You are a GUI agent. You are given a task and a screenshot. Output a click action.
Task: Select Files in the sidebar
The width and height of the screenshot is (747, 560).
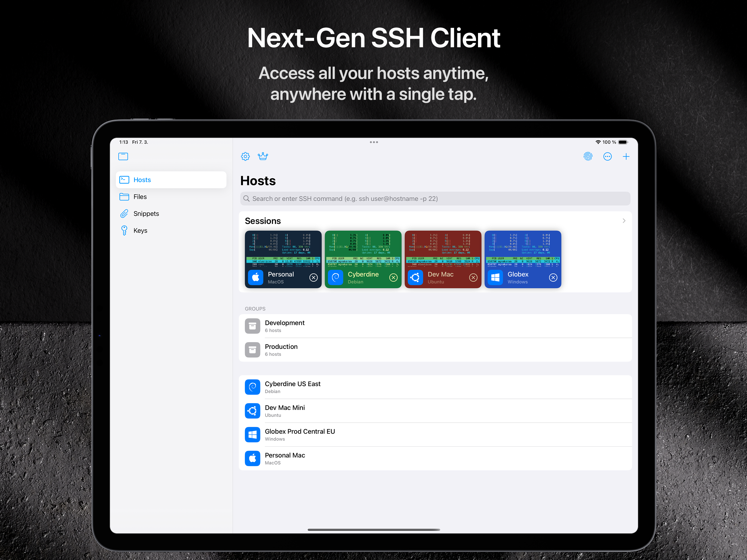pos(140,197)
